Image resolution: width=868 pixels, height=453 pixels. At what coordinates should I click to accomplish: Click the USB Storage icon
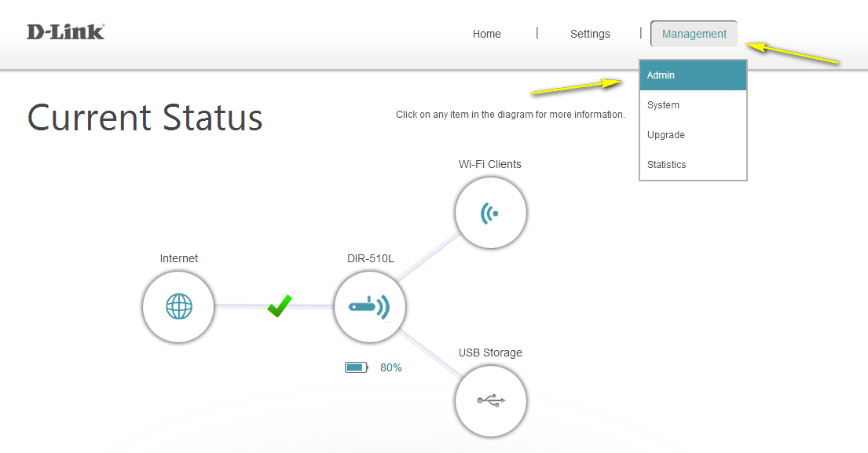tap(491, 401)
